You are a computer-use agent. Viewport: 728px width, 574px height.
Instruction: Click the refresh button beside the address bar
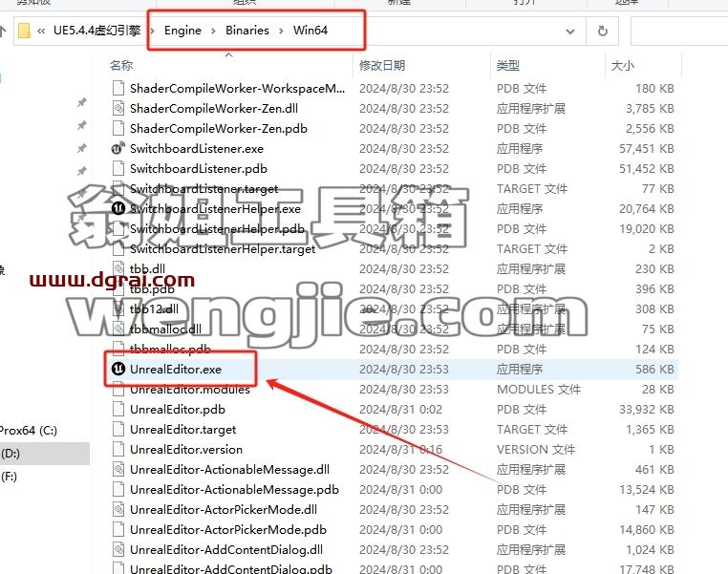tap(602, 32)
